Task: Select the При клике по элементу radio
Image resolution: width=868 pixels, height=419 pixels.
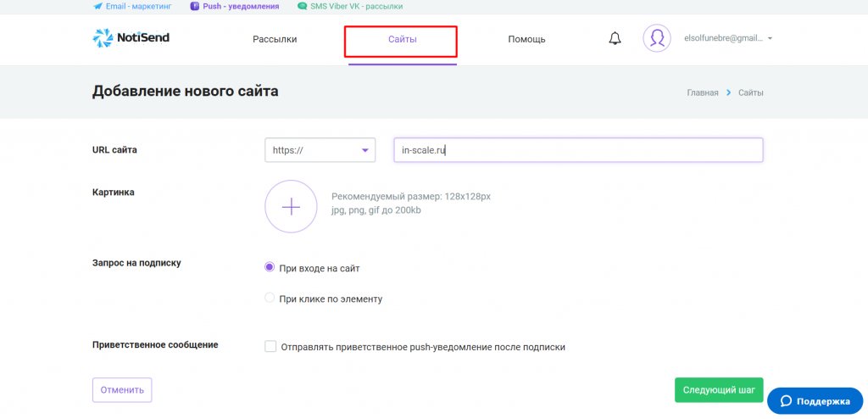Action: (270, 299)
